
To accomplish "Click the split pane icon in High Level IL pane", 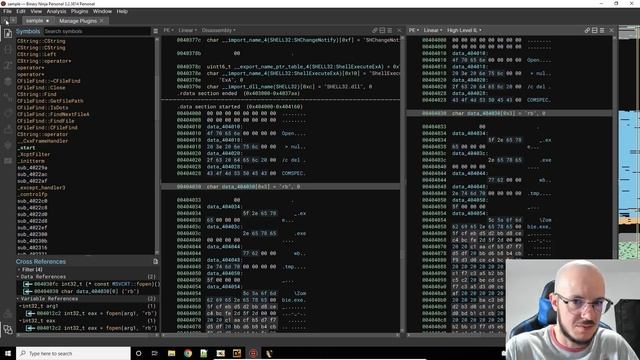I will click(x=595, y=30).
